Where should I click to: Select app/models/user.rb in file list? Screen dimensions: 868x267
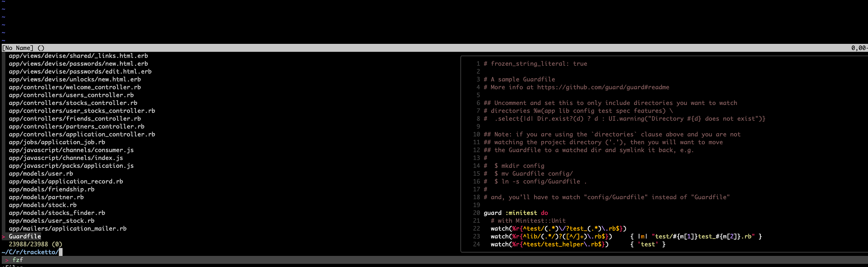tap(41, 174)
